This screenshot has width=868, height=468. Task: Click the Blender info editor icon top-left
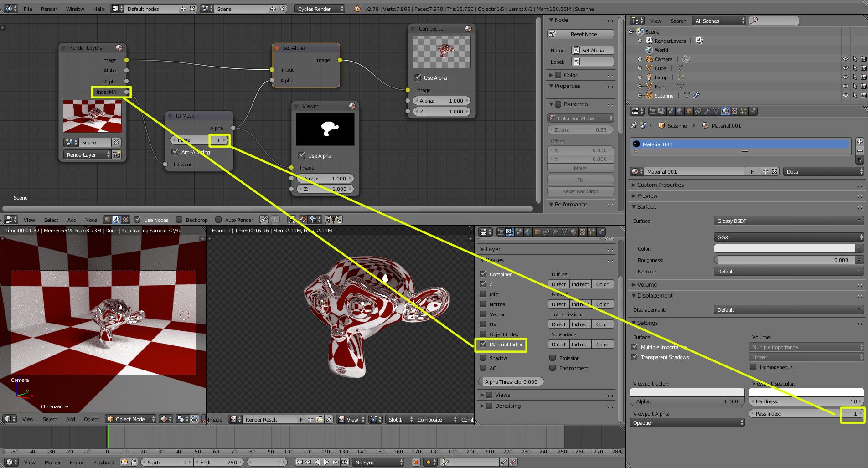coord(10,9)
